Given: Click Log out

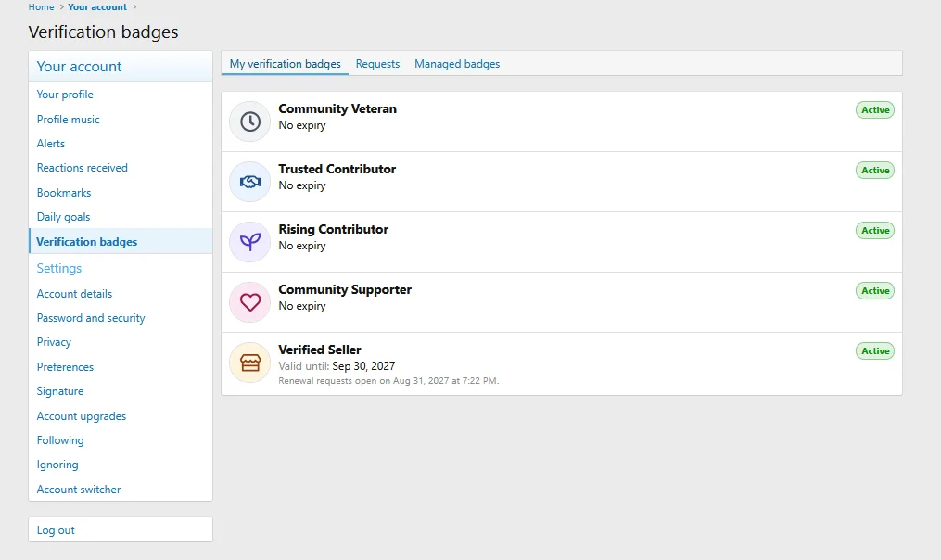Looking at the screenshot, I should (x=56, y=530).
